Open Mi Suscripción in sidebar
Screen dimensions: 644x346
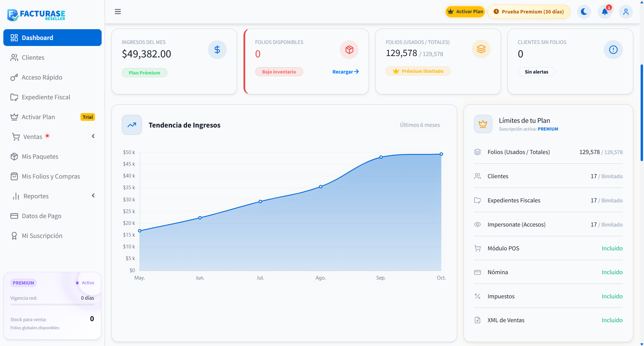52,236
